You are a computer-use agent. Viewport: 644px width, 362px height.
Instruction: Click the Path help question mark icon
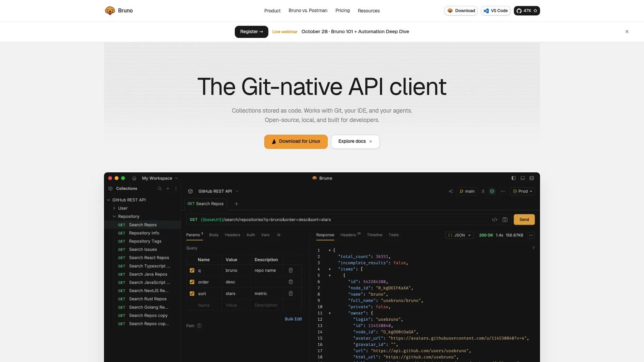pyautogui.click(x=199, y=326)
